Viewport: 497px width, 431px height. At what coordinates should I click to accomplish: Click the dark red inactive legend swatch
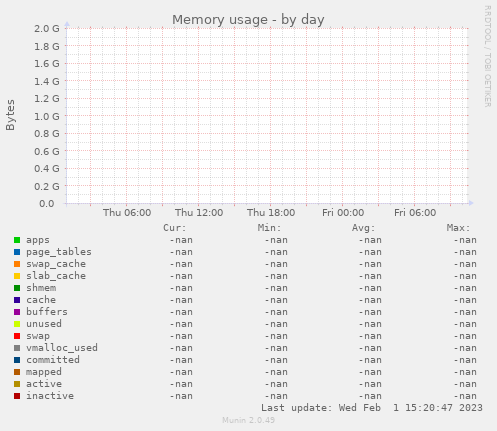click(x=17, y=396)
